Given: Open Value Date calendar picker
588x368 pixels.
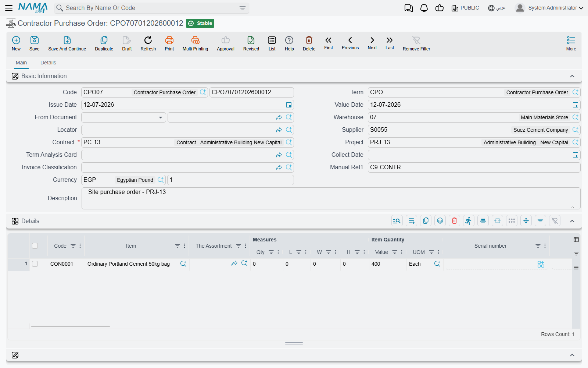Looking at the screenshot, I should pyautogui.click(x=576, y=105).
